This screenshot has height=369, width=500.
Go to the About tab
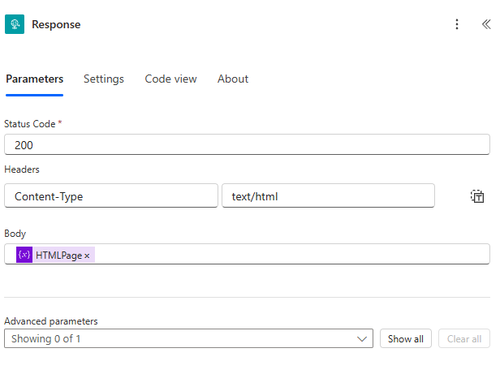pyautogui.click(x=233, y=79)
